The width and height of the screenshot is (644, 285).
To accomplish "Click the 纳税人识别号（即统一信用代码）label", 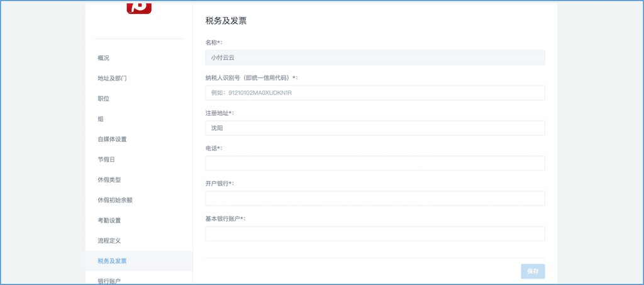I will pos(252,77).
